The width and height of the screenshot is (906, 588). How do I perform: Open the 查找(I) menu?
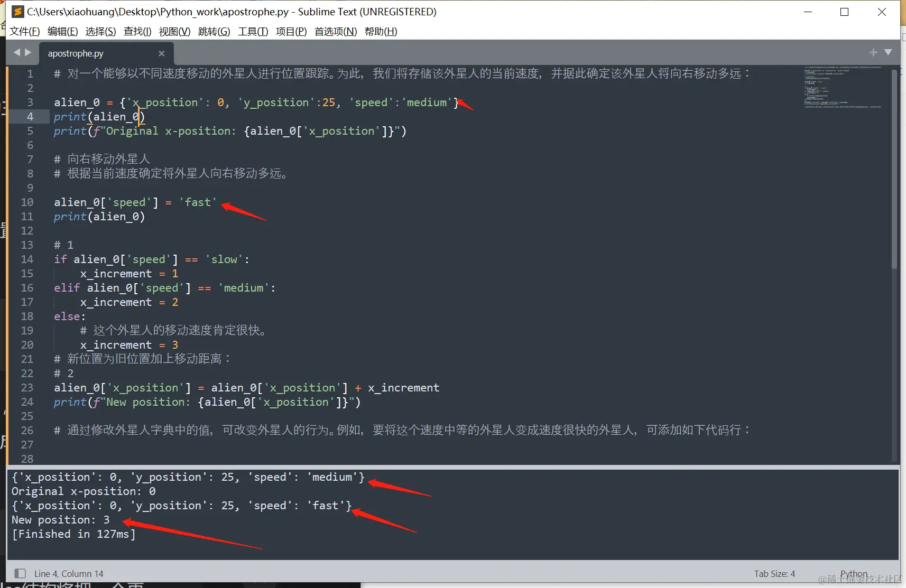[137, 32]
